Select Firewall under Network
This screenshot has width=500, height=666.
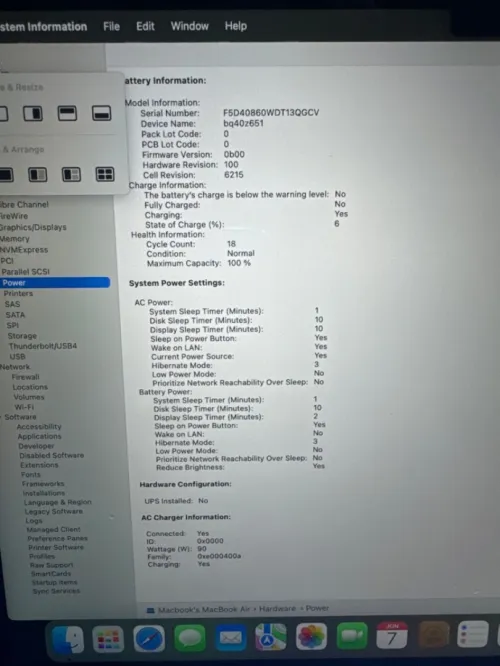(25, 377)
